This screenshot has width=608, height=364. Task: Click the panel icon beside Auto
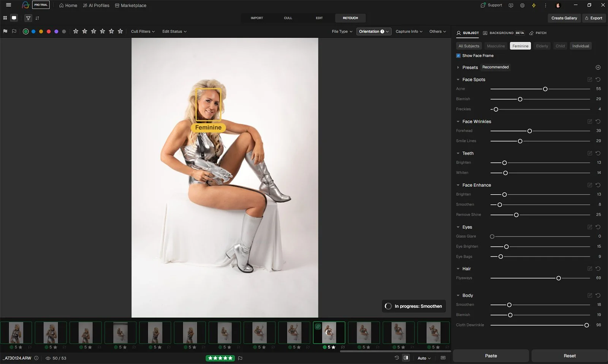443,358
